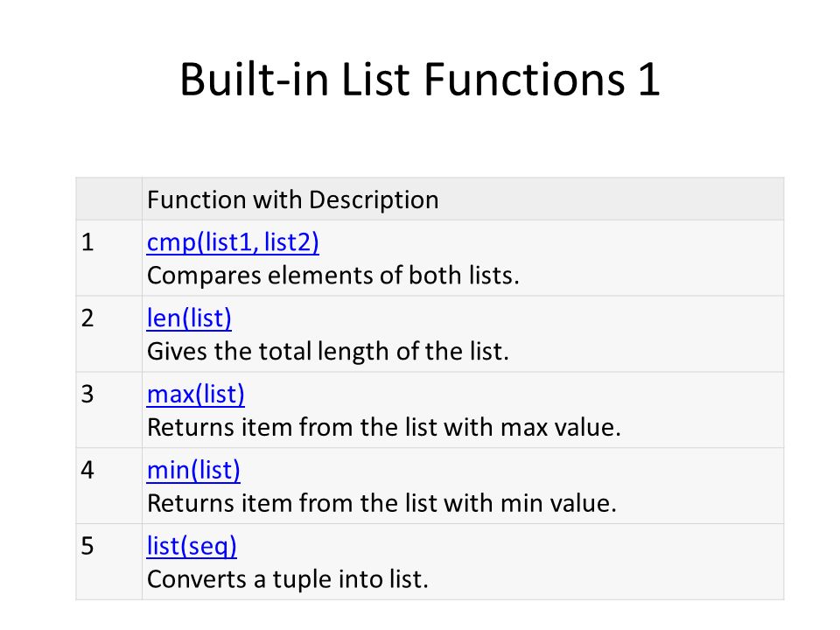
Task: Click the word Functions in the title
Action: (524, 80)
